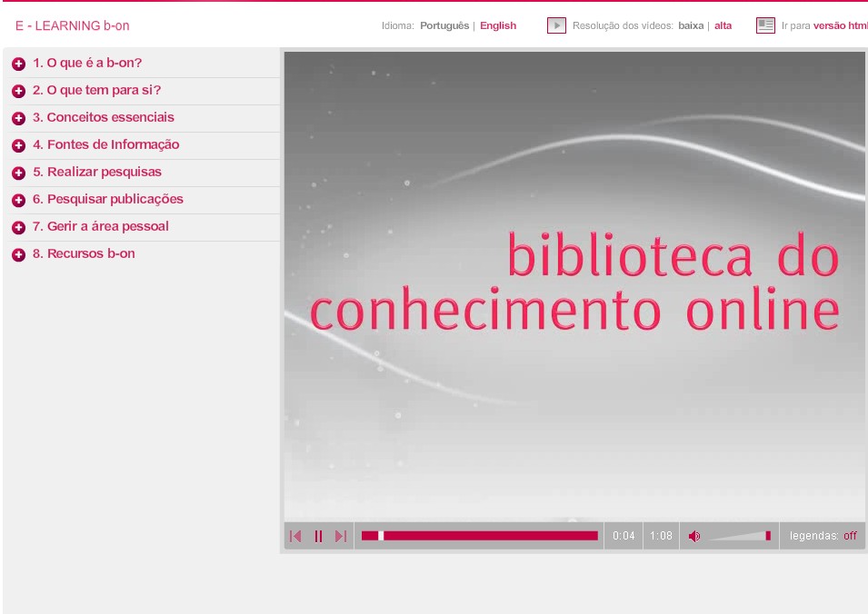
Task: Expand plus icon beside '4. Fontes de Informação'
Action: click(19, 145)
